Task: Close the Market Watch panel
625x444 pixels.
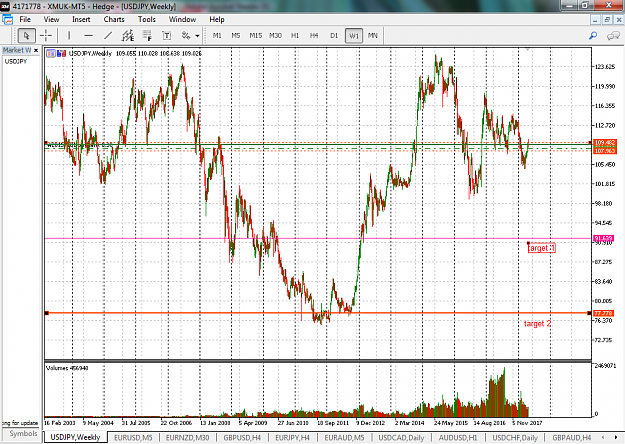Action: tap(36, 50)
